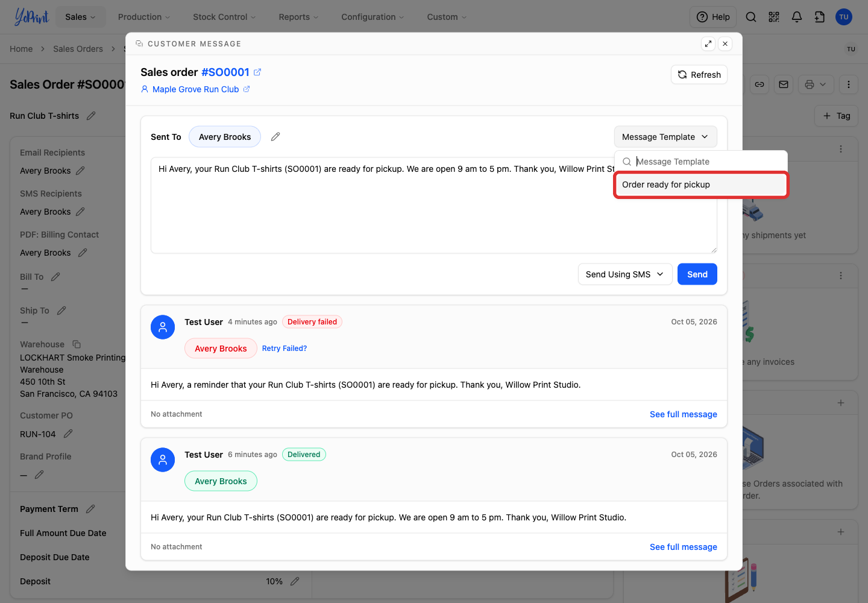Edit the Ship To address
868x603 pixels.
[x=61, y=311]
